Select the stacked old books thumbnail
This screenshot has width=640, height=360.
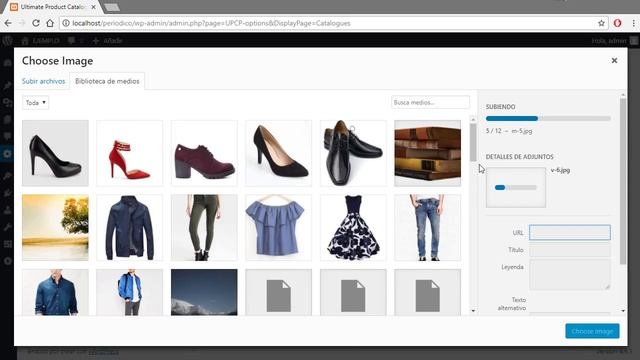point(427,153)
